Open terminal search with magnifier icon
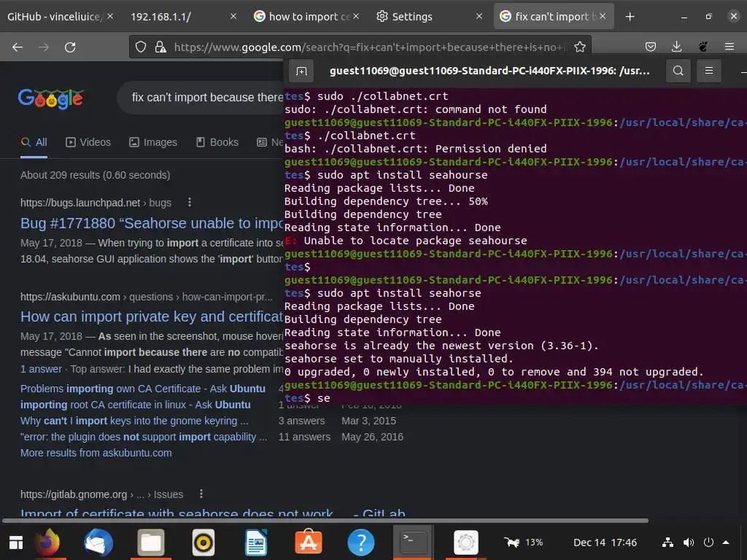 click(678, 71)
